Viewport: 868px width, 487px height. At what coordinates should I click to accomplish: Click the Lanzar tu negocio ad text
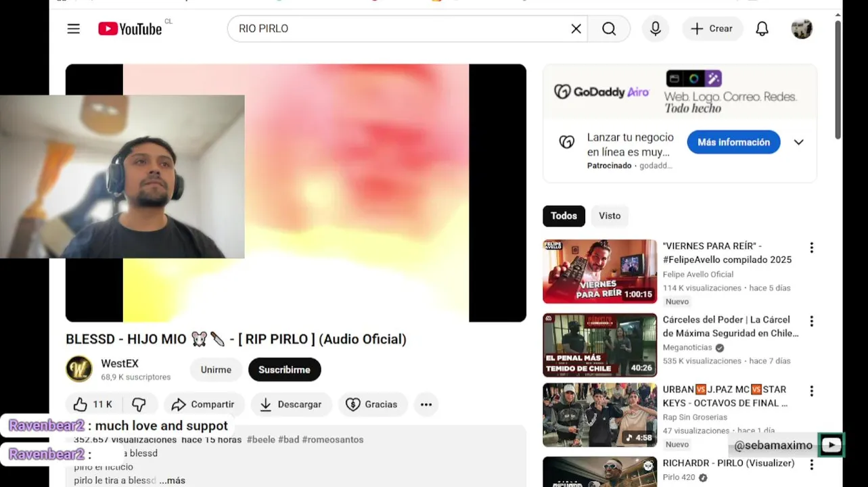tap(630, 145)
